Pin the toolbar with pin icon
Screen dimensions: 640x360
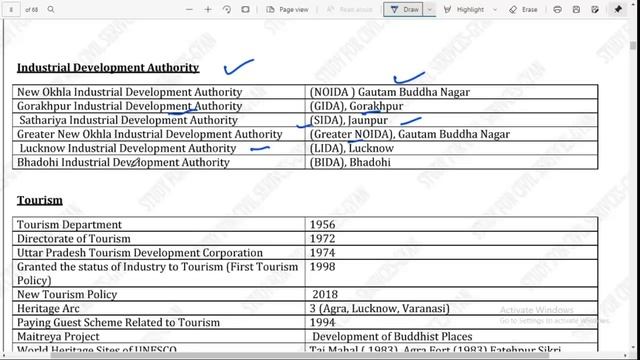(618, 9)
